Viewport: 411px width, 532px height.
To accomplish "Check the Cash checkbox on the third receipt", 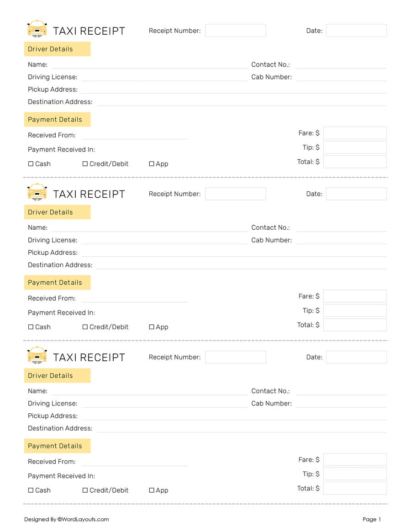I will [30, 490].
